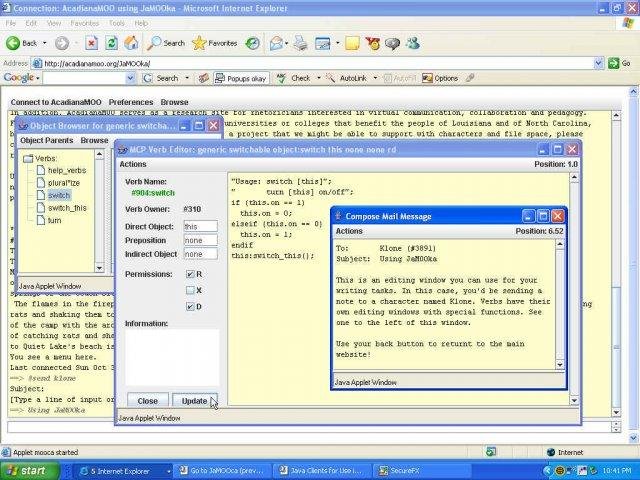Select switch_this verb in Object Browser
The height and width of the screenshot is (480, 640).
pyautogui.click(x=67, y=208)
